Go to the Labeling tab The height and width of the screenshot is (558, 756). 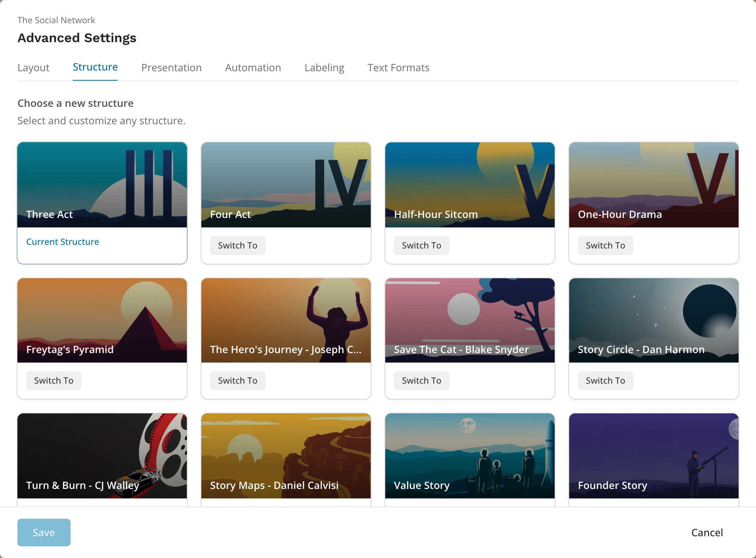[x=324, y=68]
